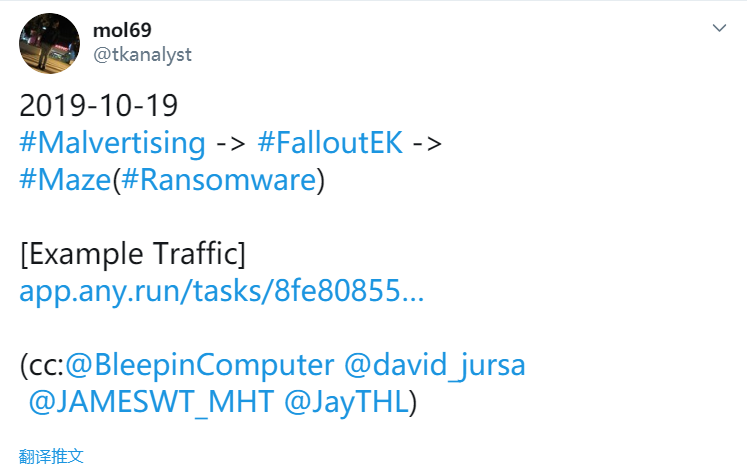Click the 2019-10-19 date text
Image resolution: width=748 pixels, height=469 pixels.
(x=99, y=105)
